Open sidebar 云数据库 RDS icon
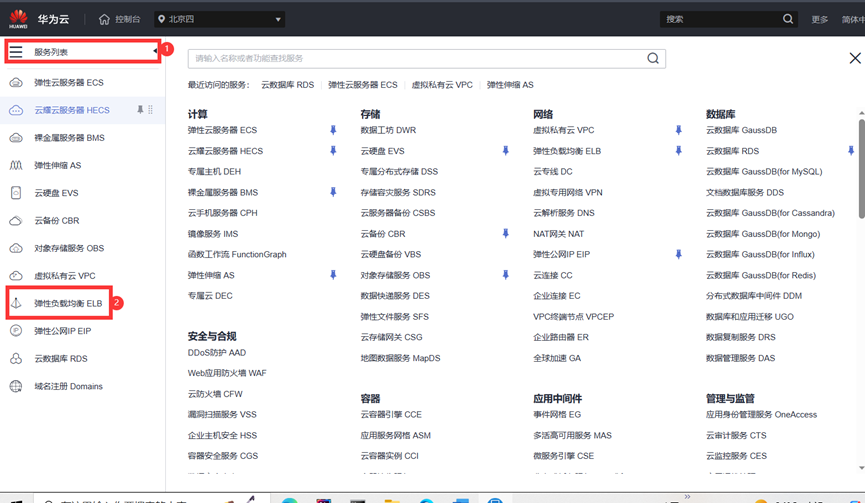Image resolution: width=865 pixels, height=503 pixels. 16,358
